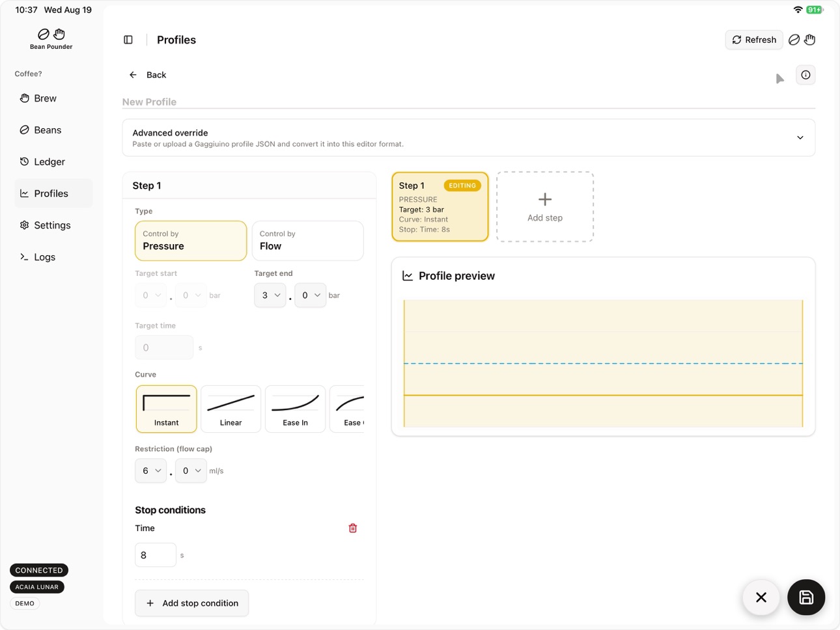Click the Profile preview chart
The height and width of the screenshot is (630, 840).
[603, 363]
